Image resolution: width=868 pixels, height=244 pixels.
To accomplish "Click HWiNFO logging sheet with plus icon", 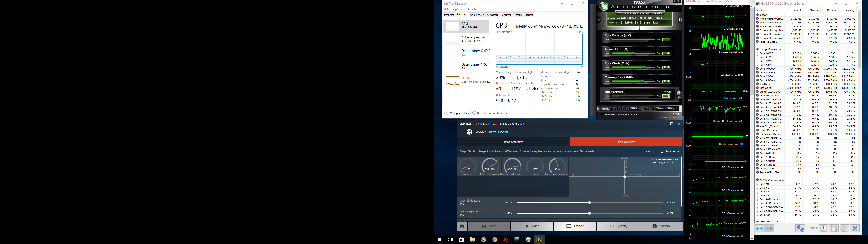I will pyautogui.click(x=834, y=228).
